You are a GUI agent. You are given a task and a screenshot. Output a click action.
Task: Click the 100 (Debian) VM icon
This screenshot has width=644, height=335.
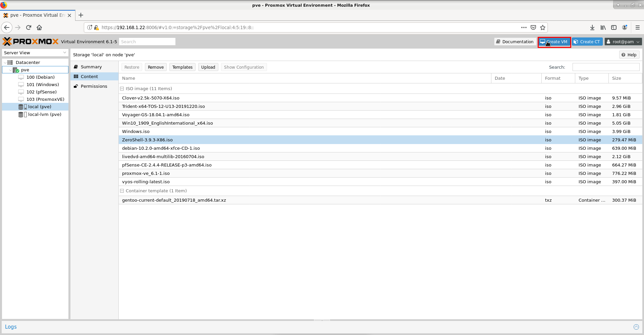click(21, 77)
